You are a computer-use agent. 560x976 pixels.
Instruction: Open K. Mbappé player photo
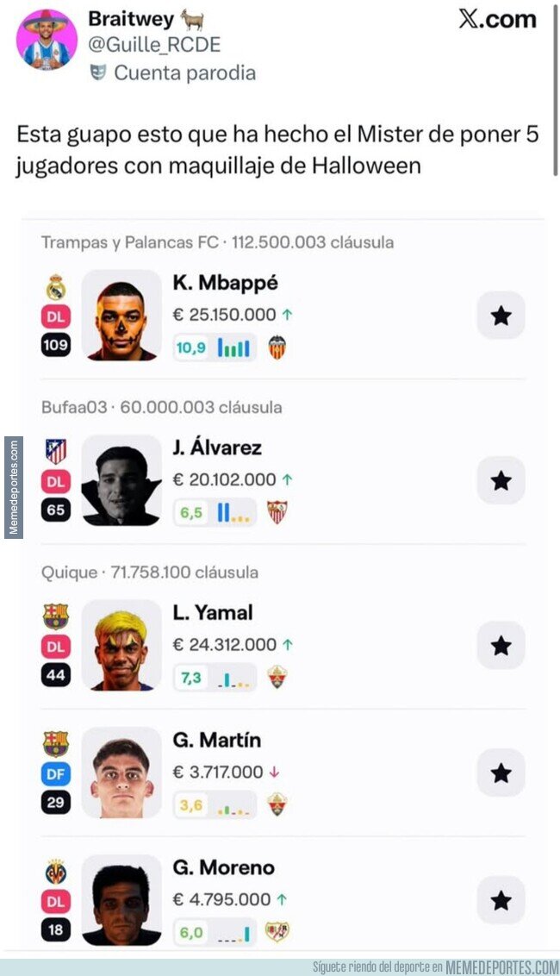point(121,316)
